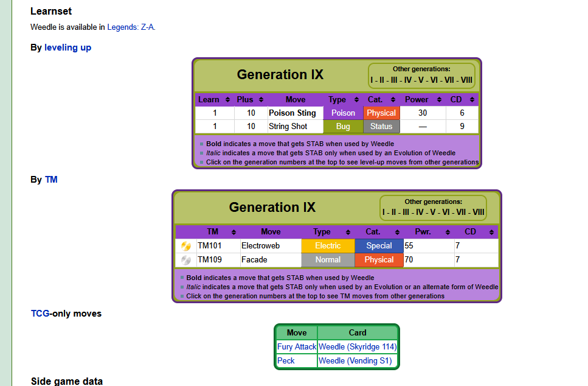The height and width of the screenshot is (386, 588).
Task: Click the TM109 Normal disc icon
Action: point(186,260)
